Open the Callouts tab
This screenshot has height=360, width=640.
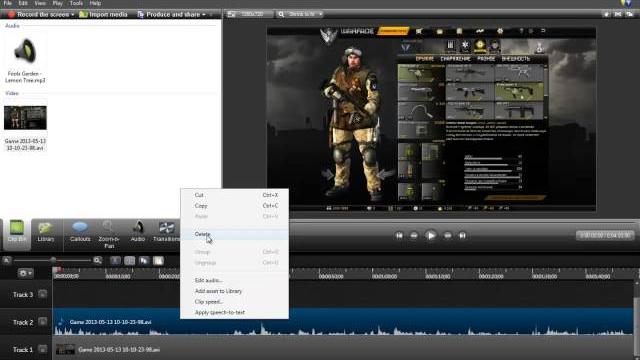pyautogui.click(x=80, y=231)
